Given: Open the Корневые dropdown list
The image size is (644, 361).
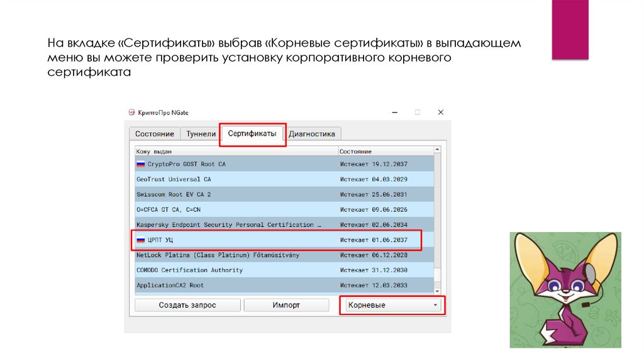Looking at the screenshot, I should coord(393,305).
